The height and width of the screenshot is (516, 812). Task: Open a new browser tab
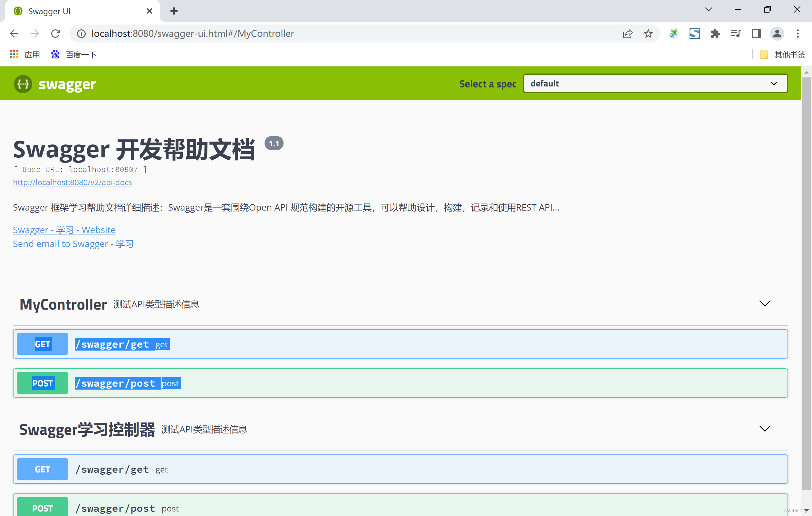pyautogui.click(x=174, y=11)
